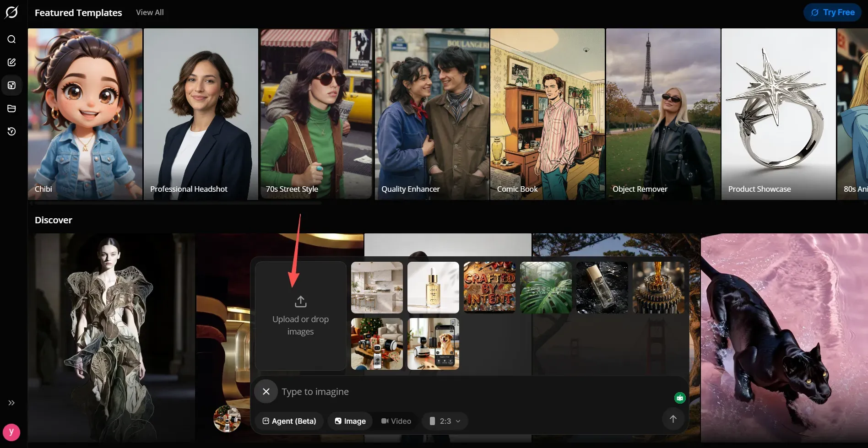Screen dimensions: 868x448
Task: Click the green robot extension icon
Action: (680, 398)
